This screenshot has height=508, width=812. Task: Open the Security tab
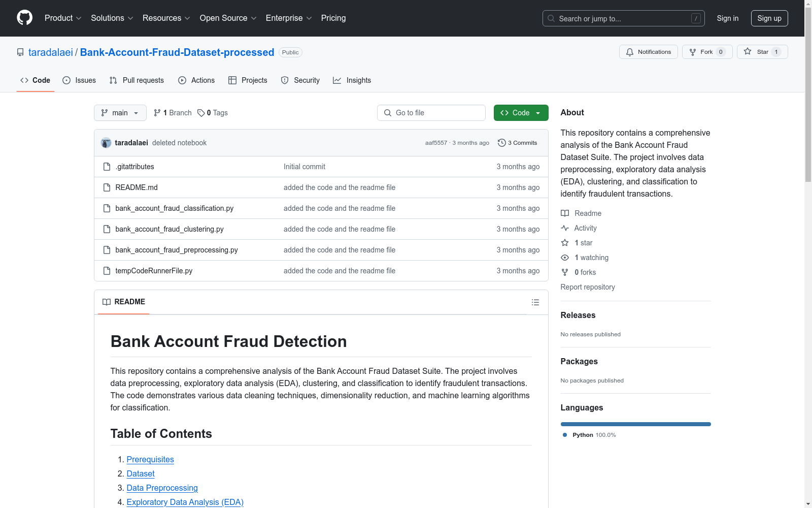click(x=300, y=80)
